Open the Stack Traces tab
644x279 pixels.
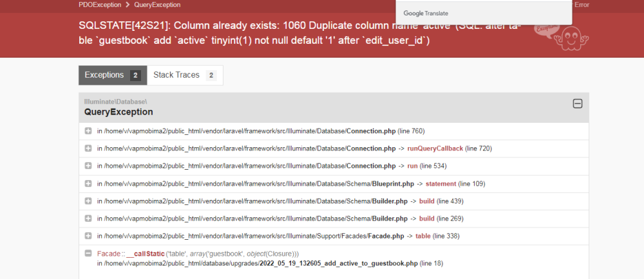[x=176, y=75]
